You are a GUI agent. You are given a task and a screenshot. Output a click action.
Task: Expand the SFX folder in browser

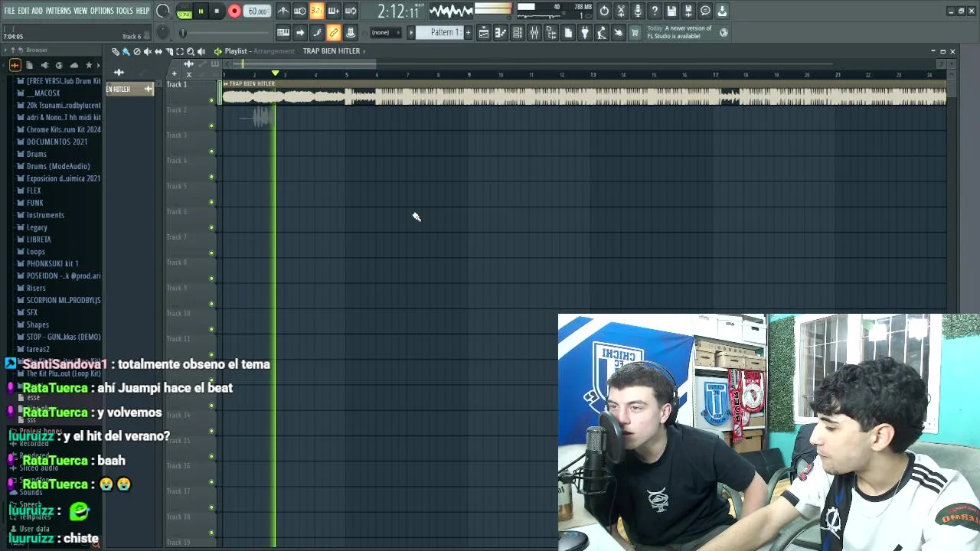click(32, 313)
